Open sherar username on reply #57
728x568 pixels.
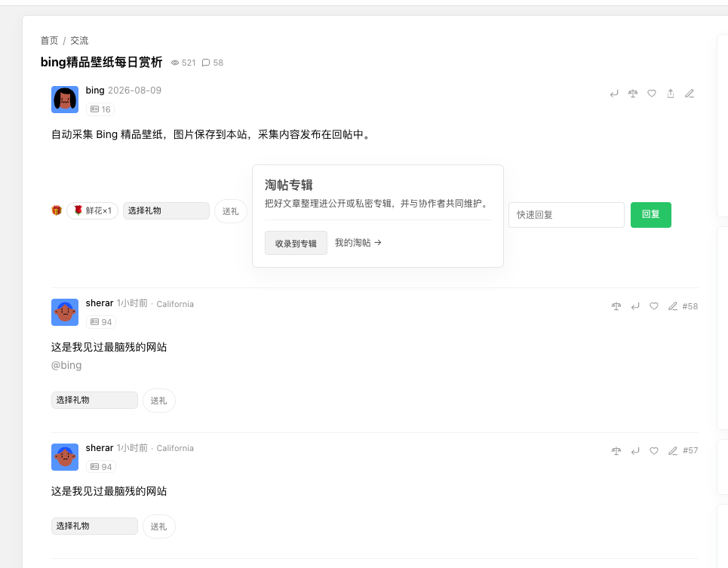click(x=100, y=448)
